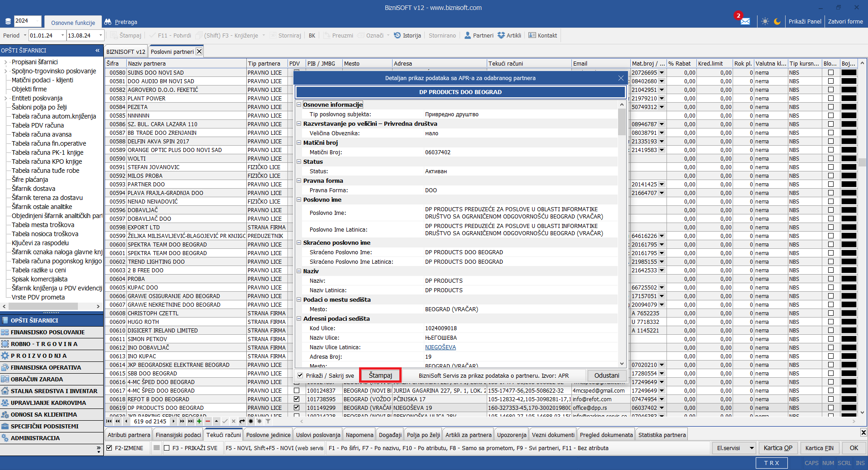The width and height of the screenshot is (868, 470).
Task: Click the red minus delete-record icon
Action: tap(208, 421)
